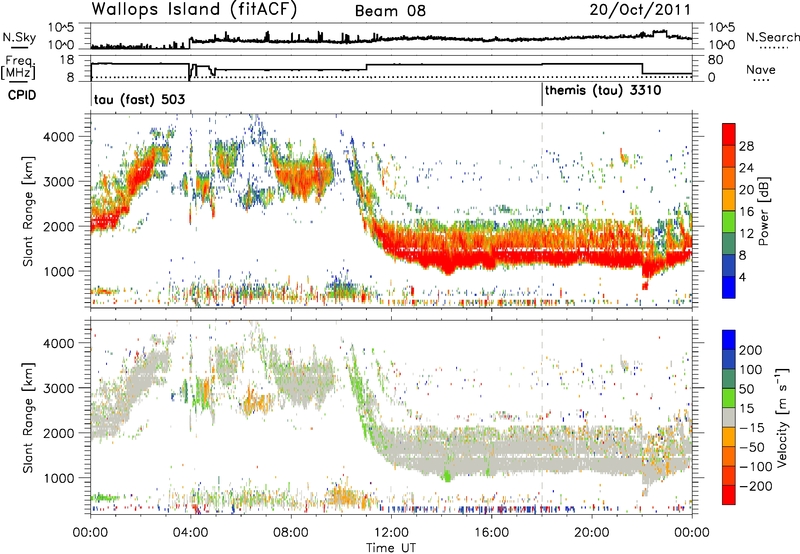This screenshot has height=554, width=800.
Task: Click 'tau (fast) 503' CPID text
Action: click(x=139, y=99)
